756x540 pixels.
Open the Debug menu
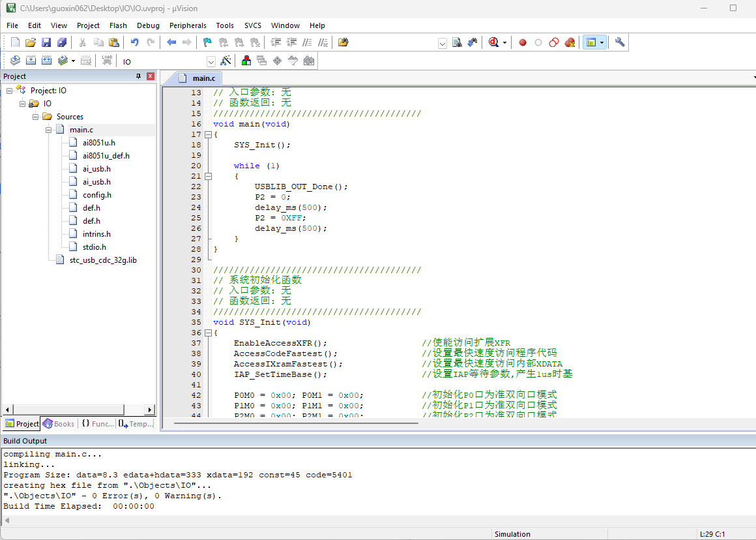point(148,25)
